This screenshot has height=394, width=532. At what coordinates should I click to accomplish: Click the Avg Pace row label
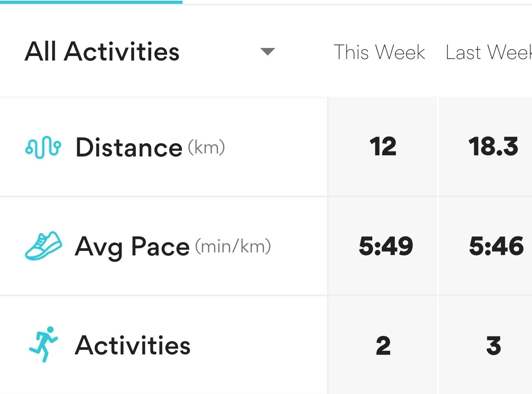[132, 246]
